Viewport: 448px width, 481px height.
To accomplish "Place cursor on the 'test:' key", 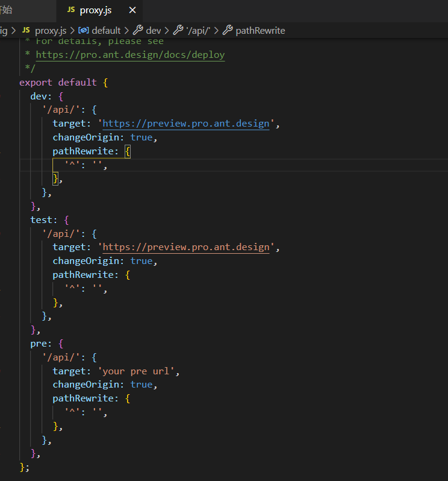I will pyautogui.click(x=44, y=220).
